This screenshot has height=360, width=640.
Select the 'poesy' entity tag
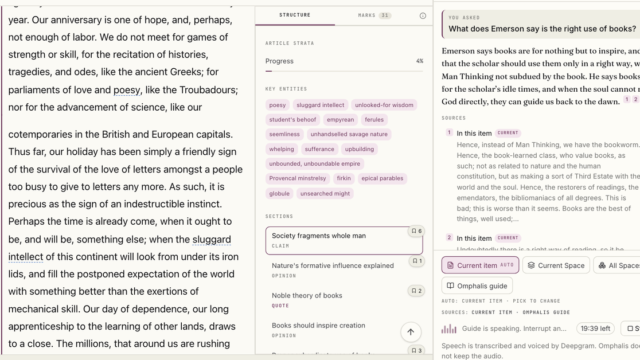tap(278, 105)
